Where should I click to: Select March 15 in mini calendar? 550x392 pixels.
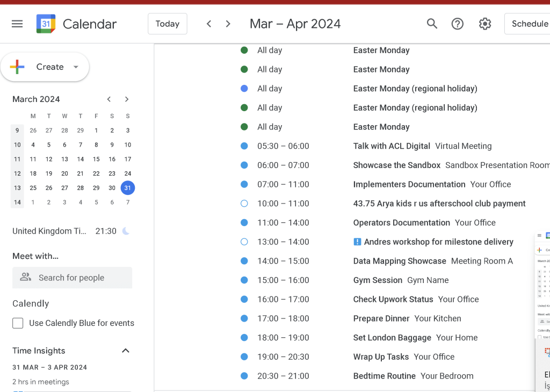pos(96,159)
